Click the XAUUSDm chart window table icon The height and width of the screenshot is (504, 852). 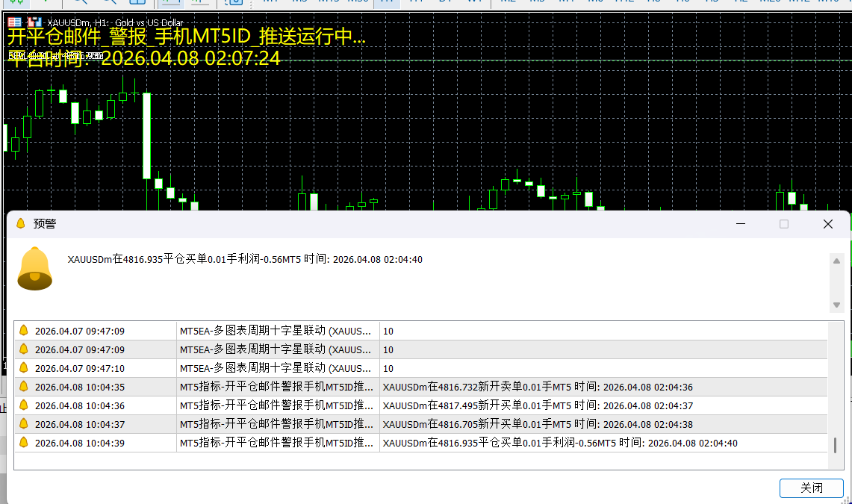pyautogui.click(x=14, y=22)
